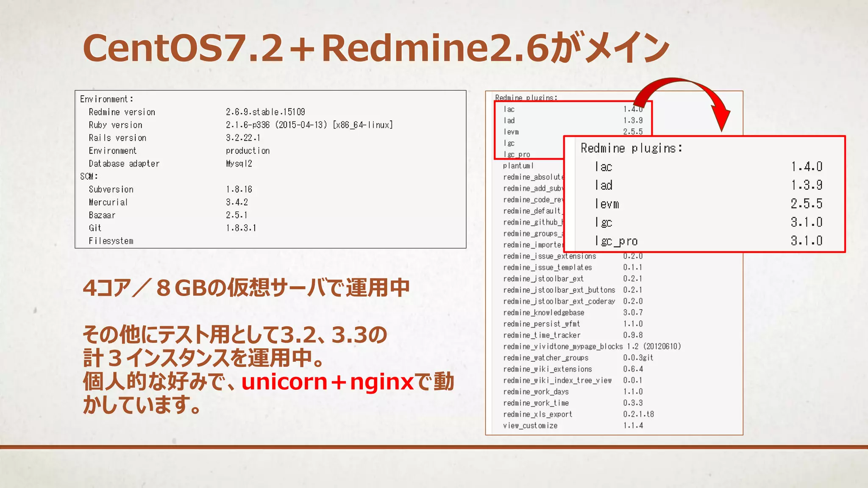Select 'lac' in the enlarged callout
Viewport: 868px width, 488px height.
[604, 167]
